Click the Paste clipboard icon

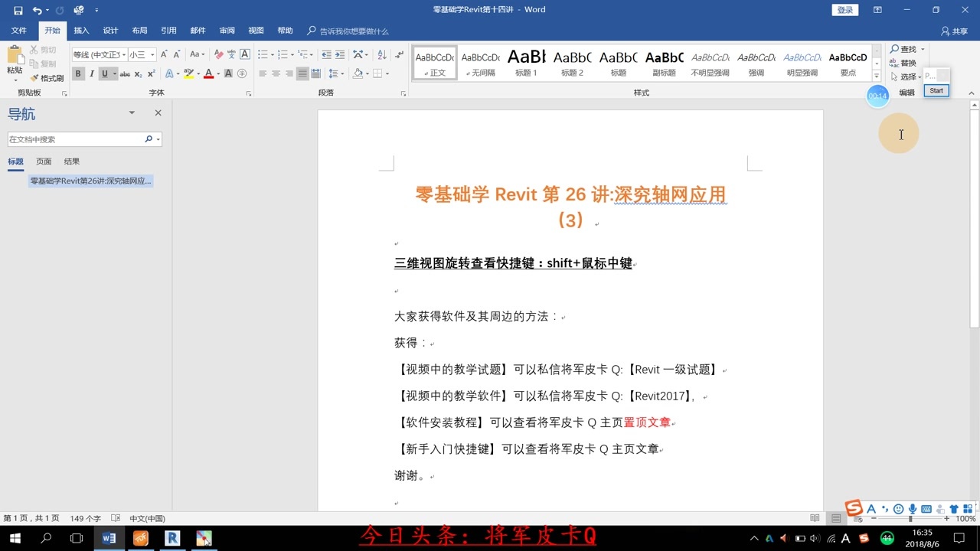point(15,55)
